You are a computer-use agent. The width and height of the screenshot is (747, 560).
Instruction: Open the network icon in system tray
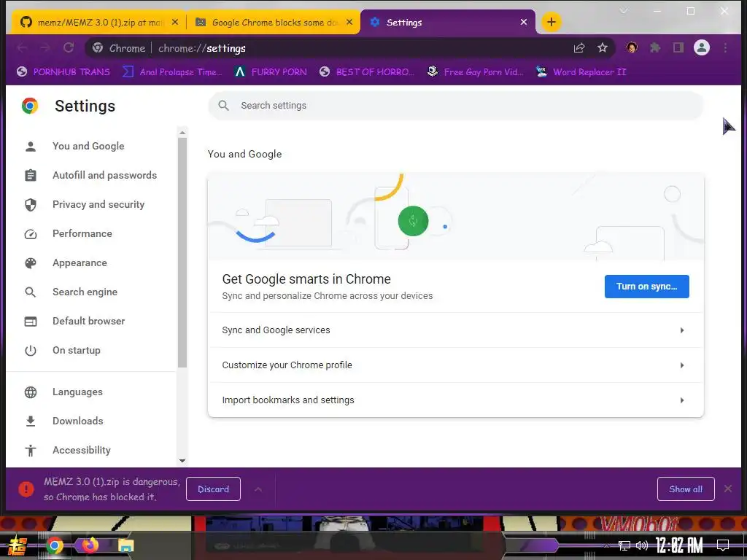[x=624, y=545]
